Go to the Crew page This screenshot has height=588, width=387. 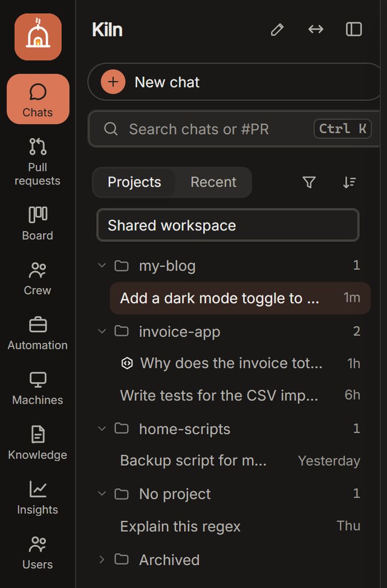pyautogui.click(x=37, y=278)
